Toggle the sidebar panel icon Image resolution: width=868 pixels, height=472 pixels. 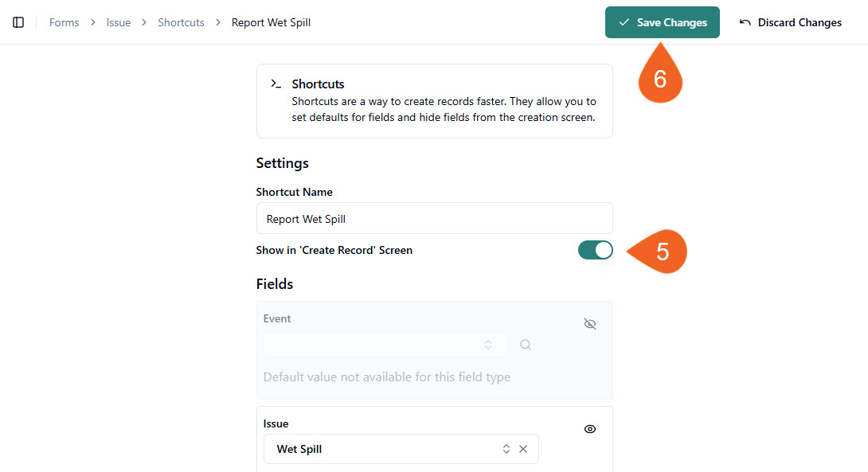click(x=18, y=23)
